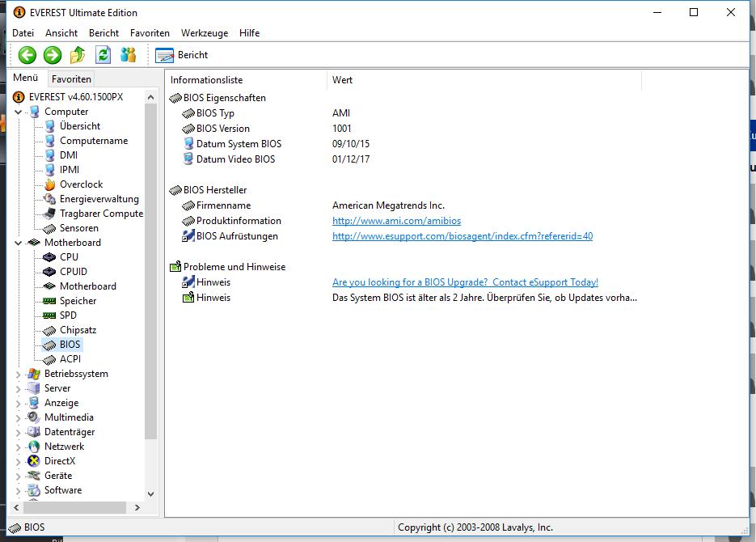Viewport: 756px width, 542px height.
Task: Click the Overclock flame icon
Action: (49, 184)
